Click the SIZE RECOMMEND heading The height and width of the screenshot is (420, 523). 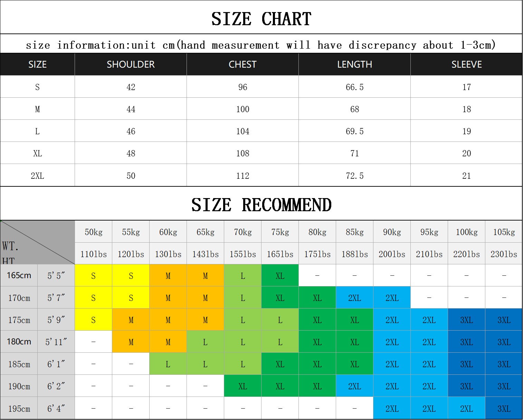[261, 205]
